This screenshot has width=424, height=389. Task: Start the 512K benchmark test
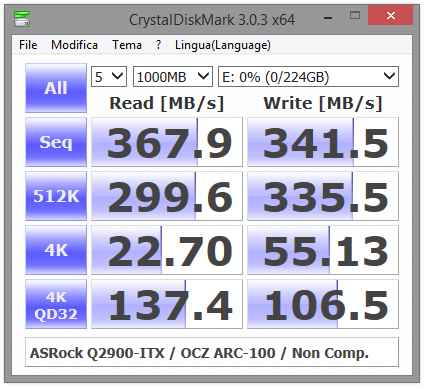[56, 196]
